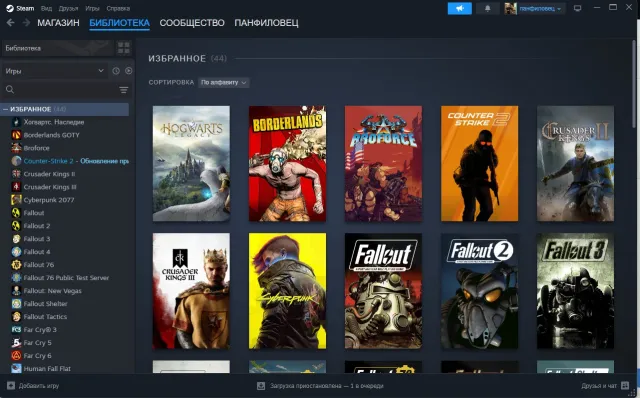Open the Игры category dropdown
The height and width of the screenshot is (398, 640).
pos(55,71)
